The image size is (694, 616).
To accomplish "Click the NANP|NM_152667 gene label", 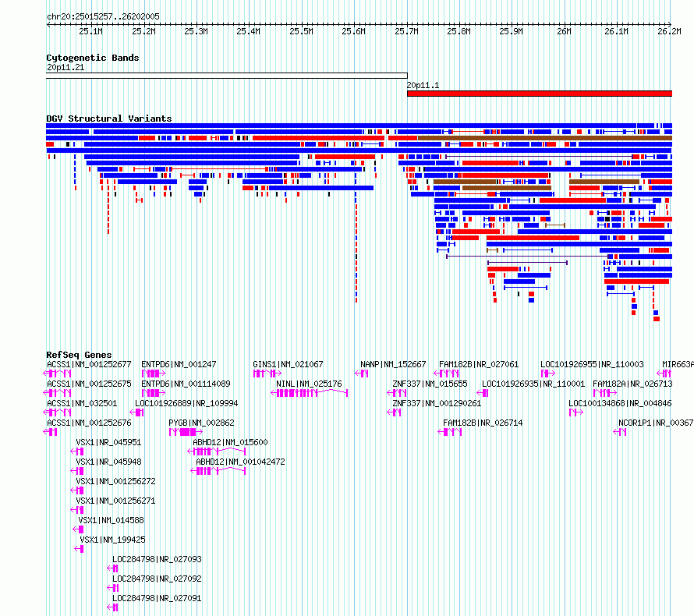I will tap(393, 364).
